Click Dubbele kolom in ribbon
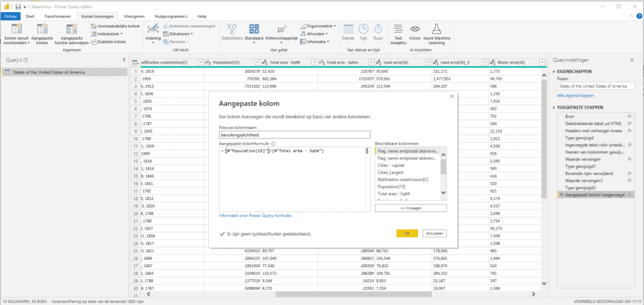 108,42
